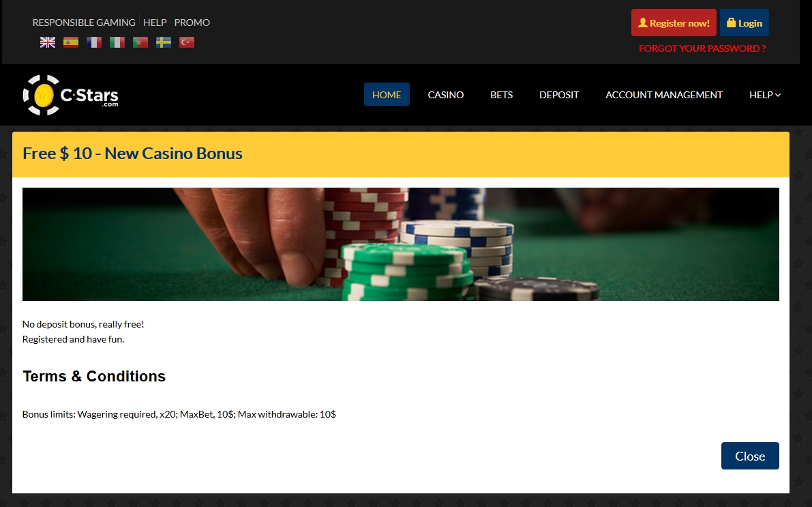This screenshot has height=507, width=812.
Task: Choose the Swedish flag icon
Action: pos(164,42)
